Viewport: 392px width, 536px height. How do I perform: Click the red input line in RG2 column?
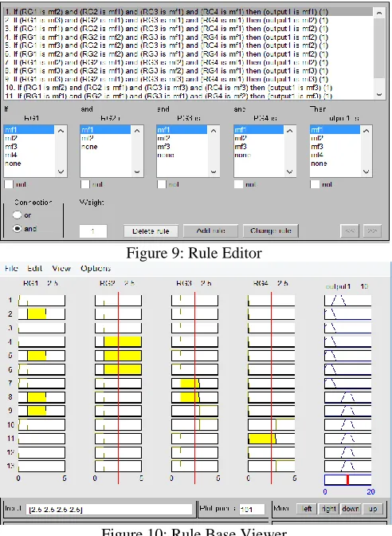(x=119, y=388)
